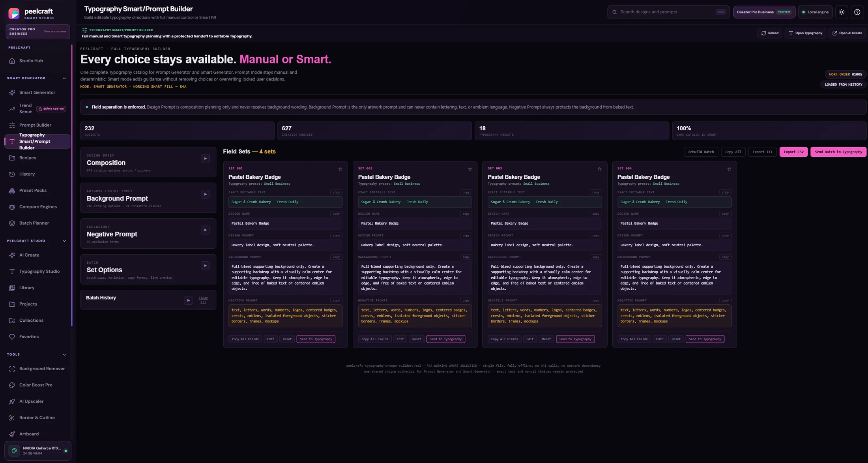Collapse the Peelcraft Studio sidebar section
Viewport: 868px width, 463px height.
[x=64, y=241]
